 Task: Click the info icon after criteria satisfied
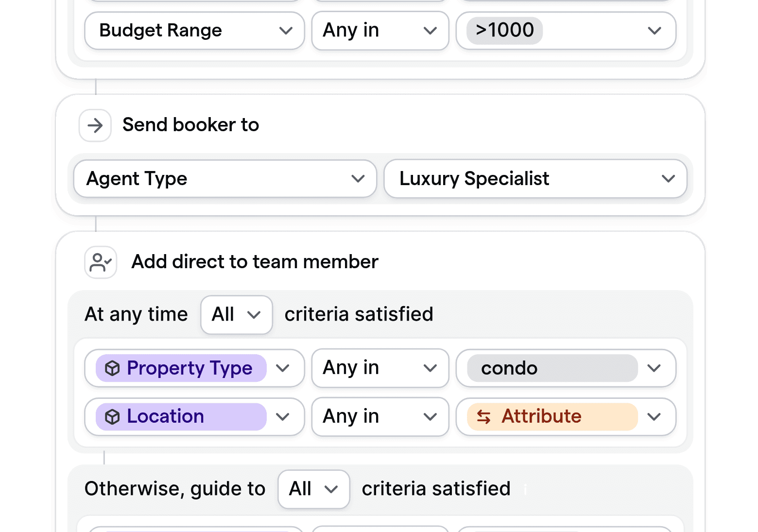[x=525, y=490]
